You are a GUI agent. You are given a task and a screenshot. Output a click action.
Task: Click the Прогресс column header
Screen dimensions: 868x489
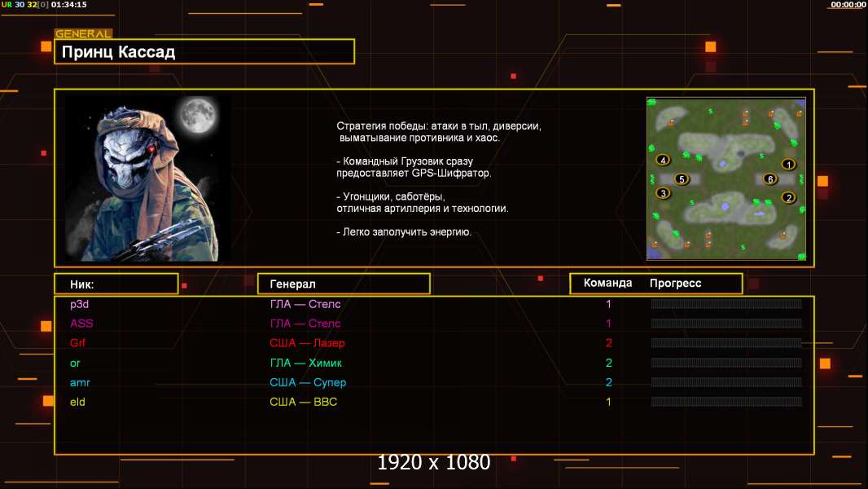pyautogui.click(x=675, y=283)
